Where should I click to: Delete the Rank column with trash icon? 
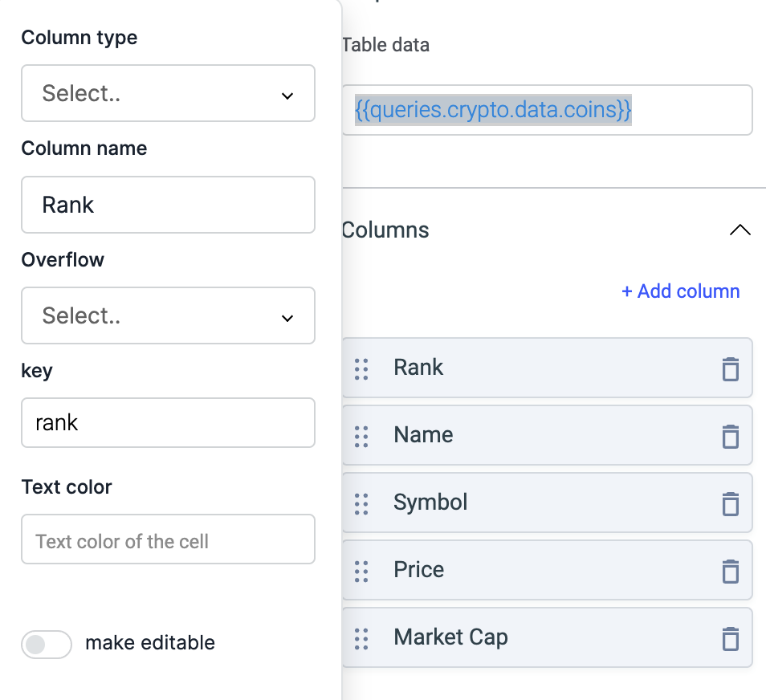[x=731, y=368]
